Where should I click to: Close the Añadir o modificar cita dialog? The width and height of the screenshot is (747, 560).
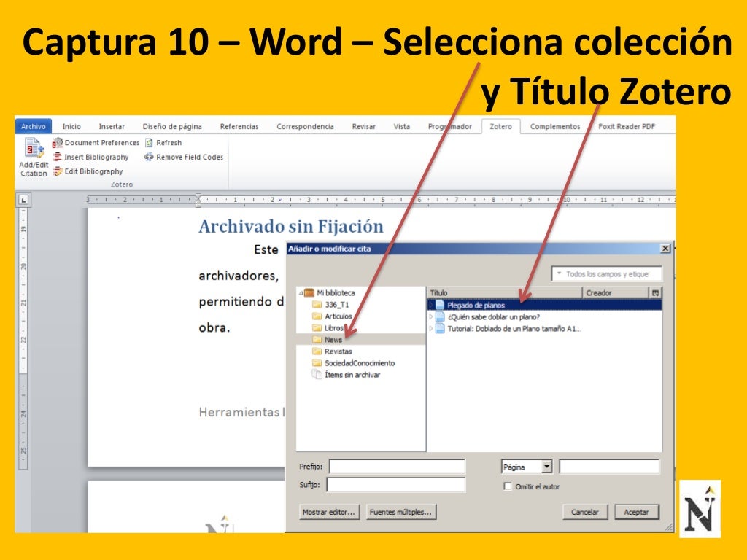(665, 249)
